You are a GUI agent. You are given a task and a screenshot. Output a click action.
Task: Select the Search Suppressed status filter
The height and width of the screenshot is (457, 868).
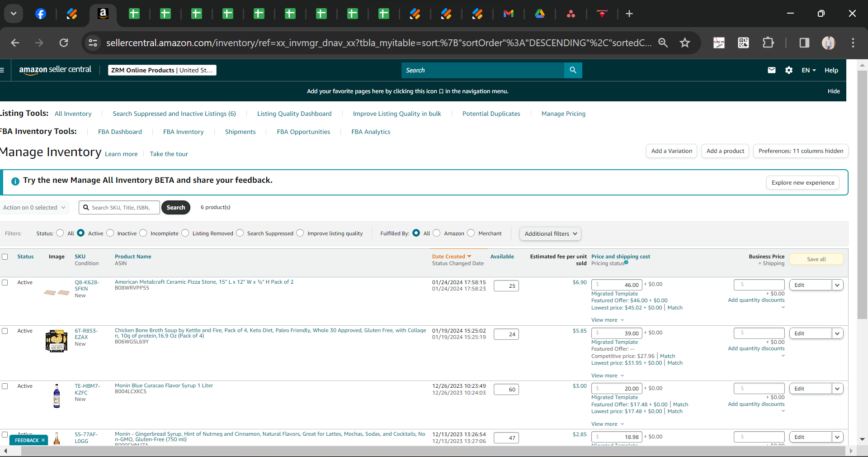(240, 233)
